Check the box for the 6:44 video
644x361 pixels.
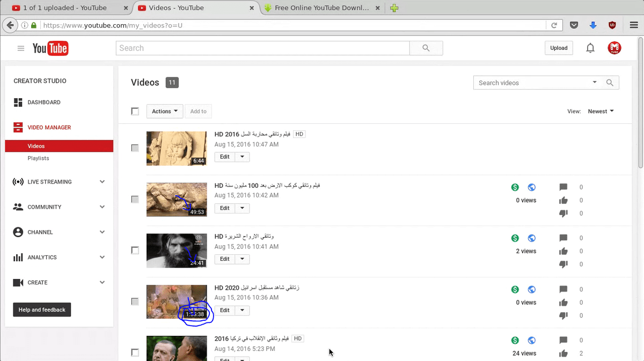[x=135, y=148]
